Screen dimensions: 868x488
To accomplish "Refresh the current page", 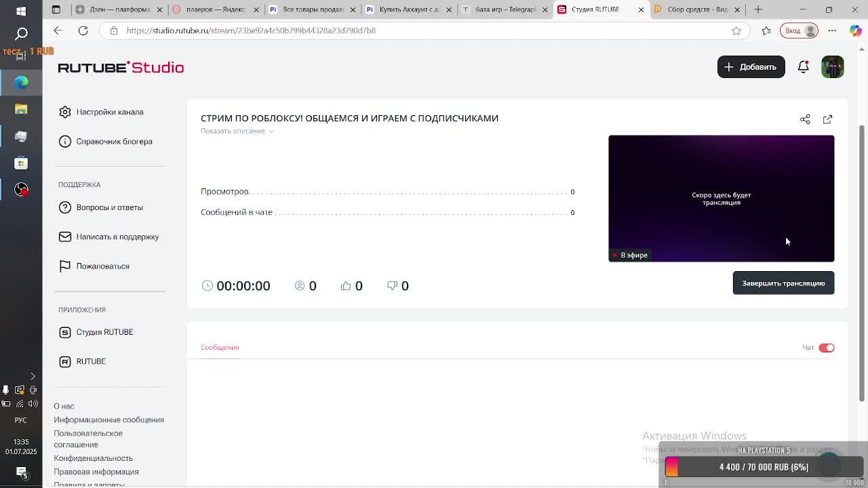I will (x=83, y=30).
